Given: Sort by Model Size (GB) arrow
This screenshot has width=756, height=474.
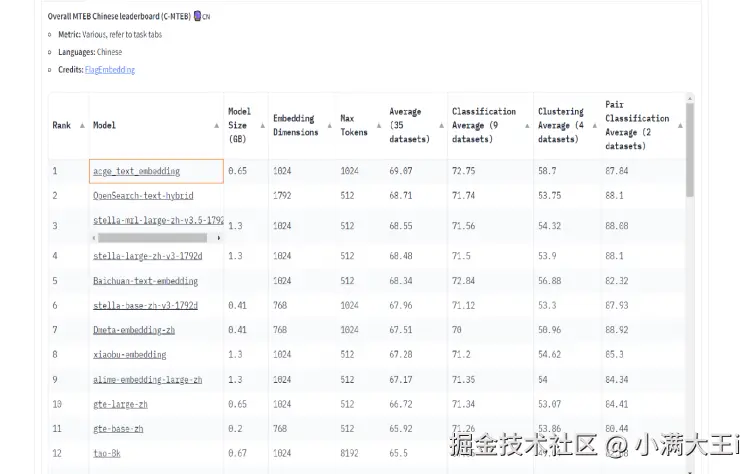Looking at the screenshot, I should tap(263, 125).
